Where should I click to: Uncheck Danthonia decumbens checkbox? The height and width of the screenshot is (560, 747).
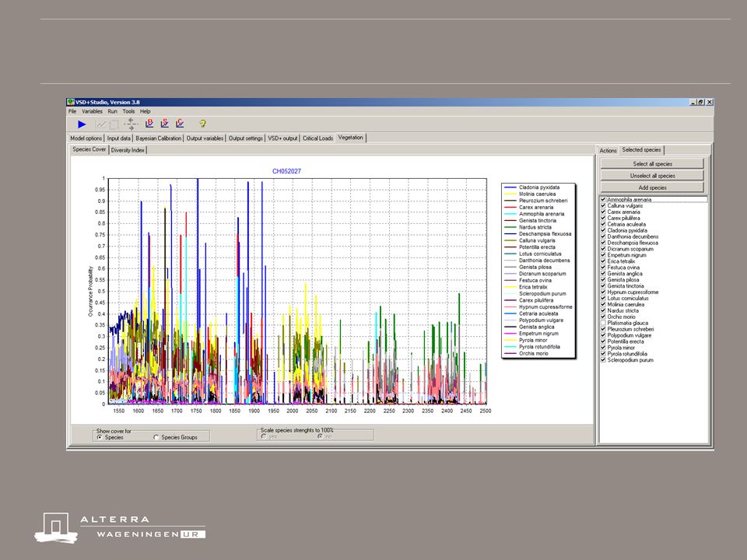pyautogui.click(x=603, y=236)
